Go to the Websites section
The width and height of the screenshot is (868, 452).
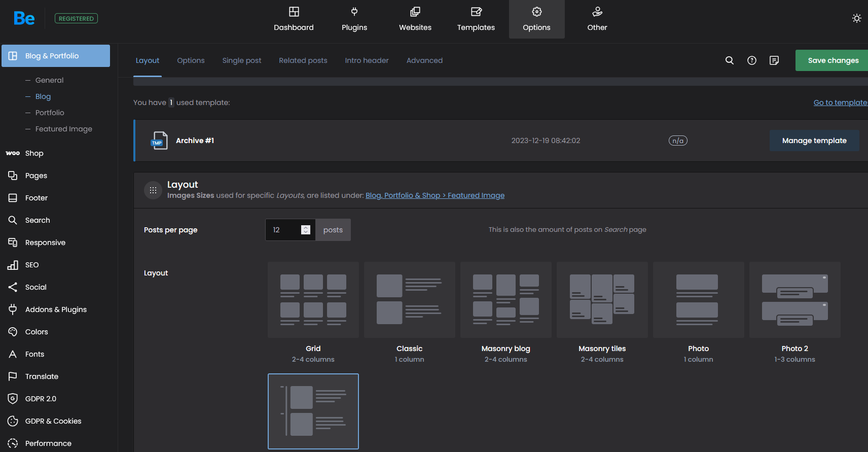(415, 19)
